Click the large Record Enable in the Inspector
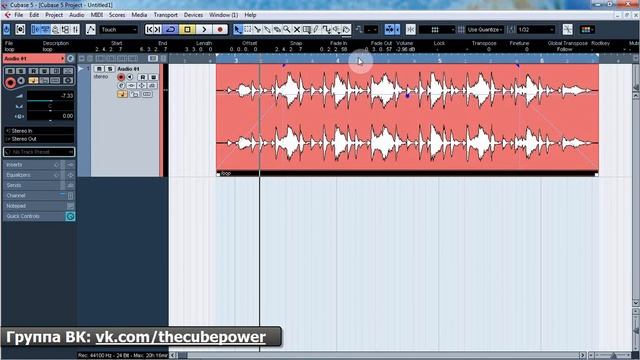The width and height of the screenshot is (640, 360). (10, 83)
